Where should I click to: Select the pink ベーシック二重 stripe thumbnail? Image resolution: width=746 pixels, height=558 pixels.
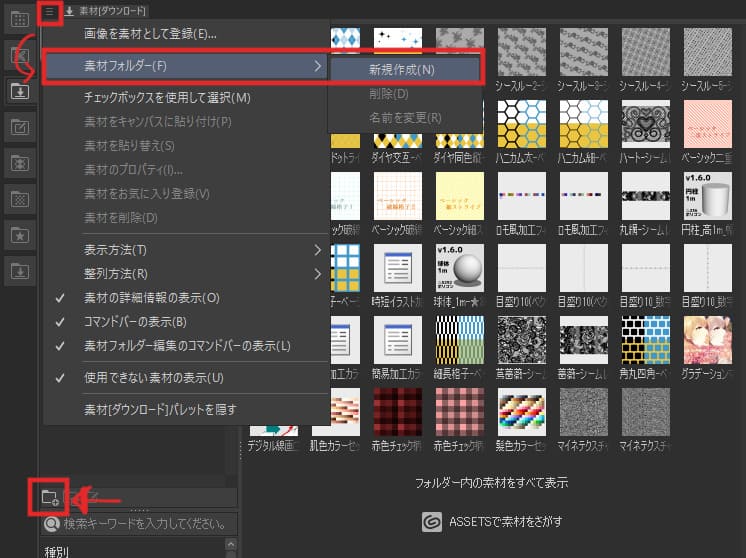point(707,124)
